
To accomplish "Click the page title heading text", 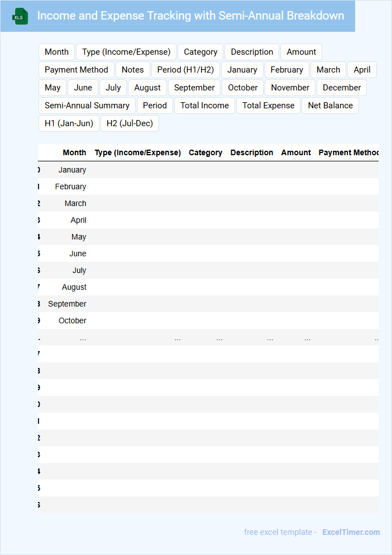I will [190, 16].
